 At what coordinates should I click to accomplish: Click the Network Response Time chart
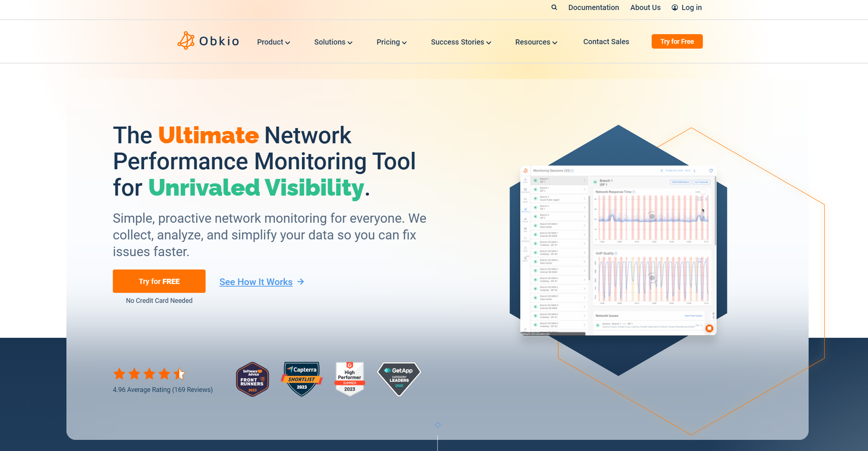click(x=652, y=217)
